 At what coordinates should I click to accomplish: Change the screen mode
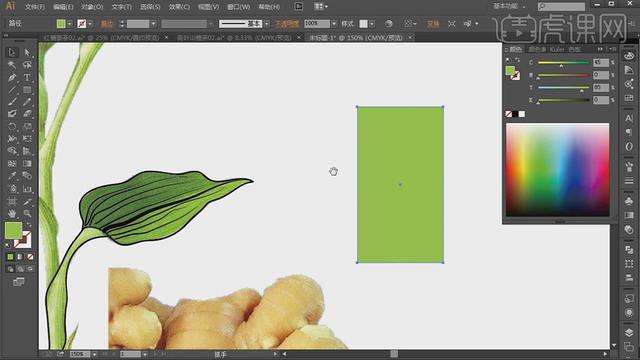click(x=19, y=282)
